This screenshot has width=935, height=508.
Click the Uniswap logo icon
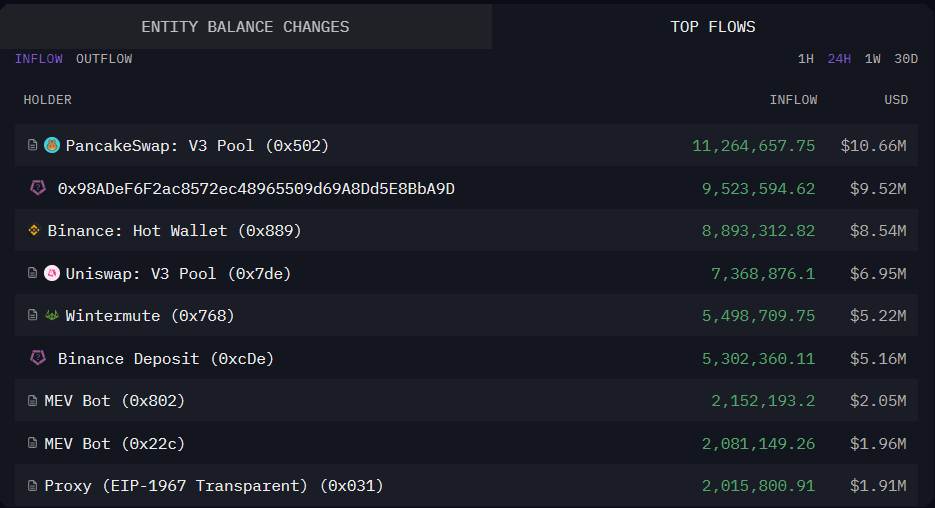[x=52, y=273]
